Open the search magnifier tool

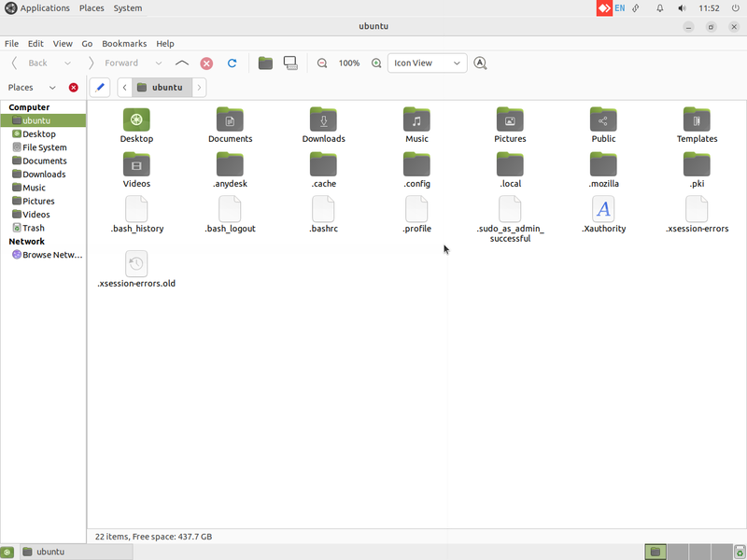click(480, 63)
